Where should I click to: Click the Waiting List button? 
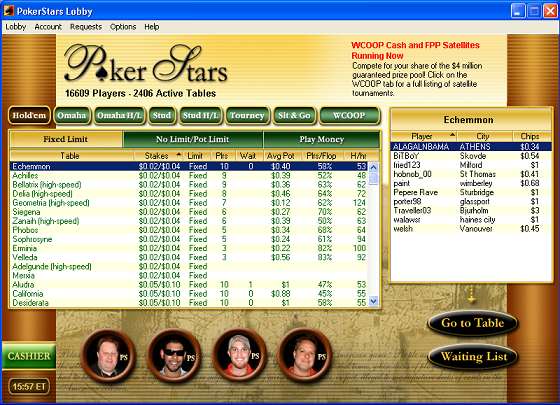pyautogui.click(x=474, y=356)
